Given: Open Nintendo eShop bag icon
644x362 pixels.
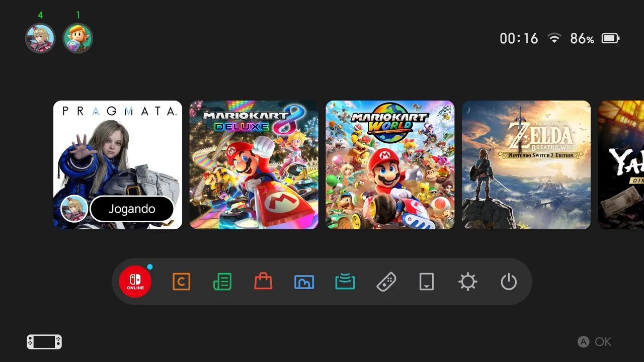Looking at the screenshot, I should click(263, 282).
